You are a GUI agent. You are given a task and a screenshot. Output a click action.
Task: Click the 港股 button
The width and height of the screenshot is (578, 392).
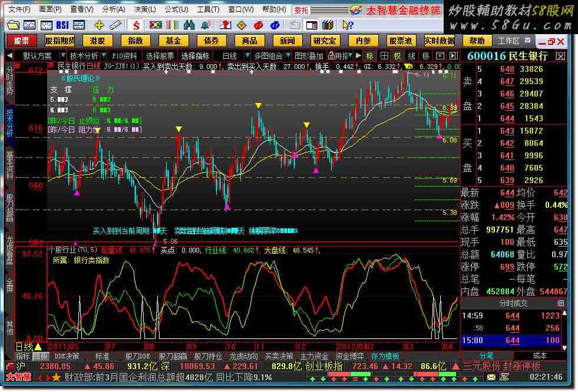97,41
